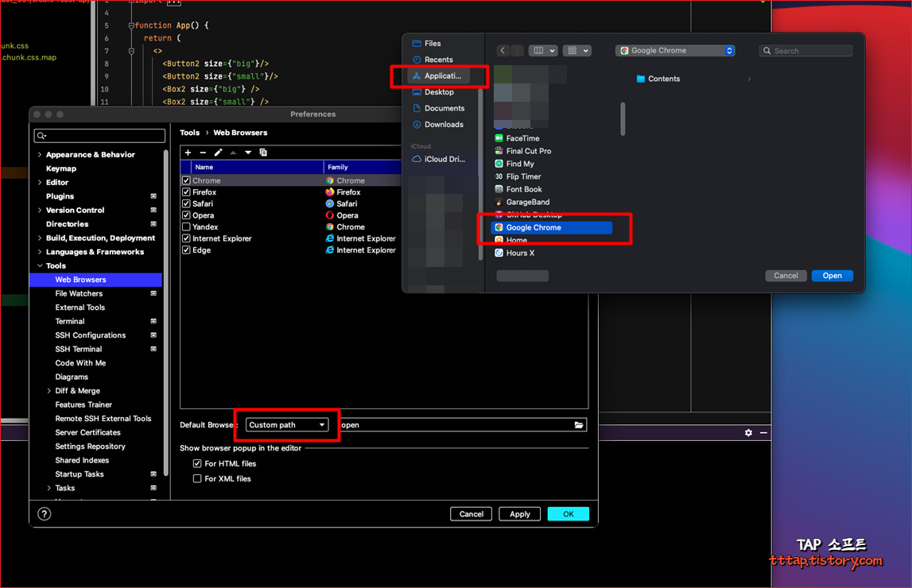Expand the Diff & Merge item
The height and width of the screenshot is (588, 912).
tap(49, 391)
